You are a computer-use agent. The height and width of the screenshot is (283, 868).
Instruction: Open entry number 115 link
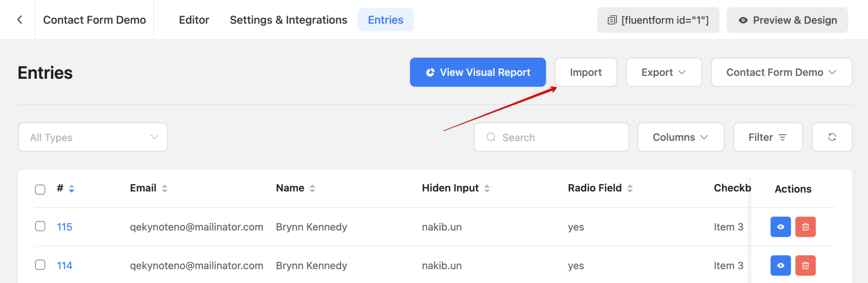pyautogui.click(x=64, y=227)
